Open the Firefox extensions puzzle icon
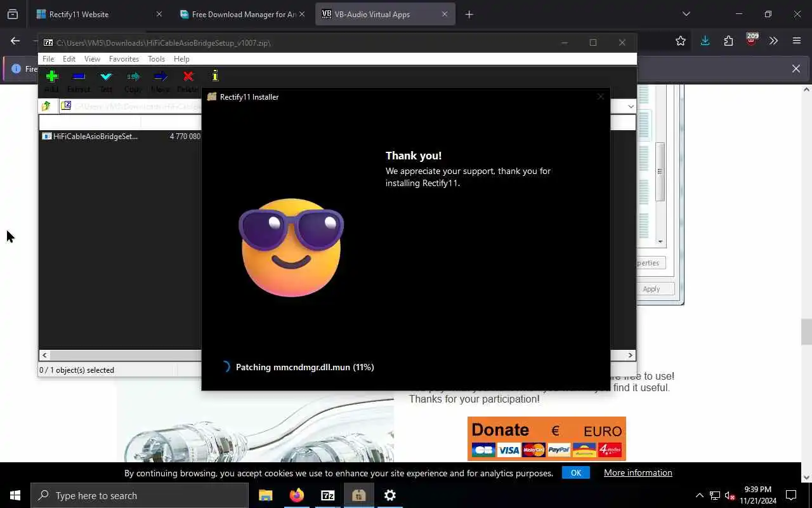812x508 pixels. pos(728,41)
